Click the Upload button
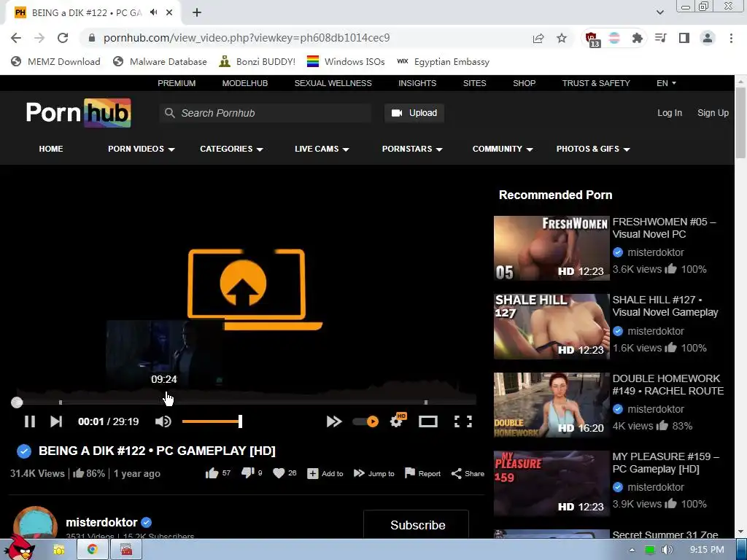The image size is (747, 560). [414, 113]
